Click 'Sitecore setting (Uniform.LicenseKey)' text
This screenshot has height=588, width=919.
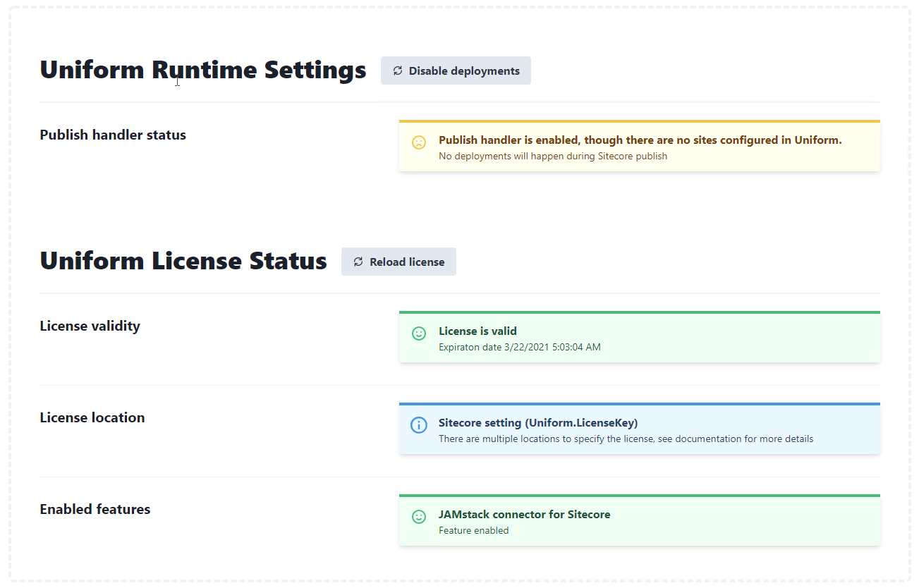(x=538, y=423)
